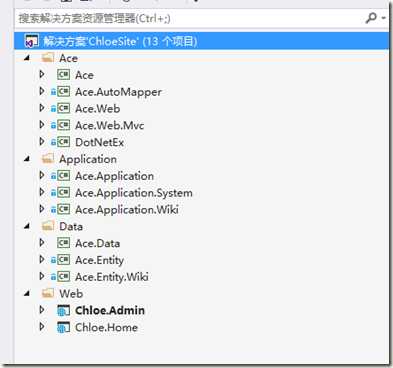Expand the DotNetEx project node
Screen dimensions: 393x368
[x=42, y=142]
